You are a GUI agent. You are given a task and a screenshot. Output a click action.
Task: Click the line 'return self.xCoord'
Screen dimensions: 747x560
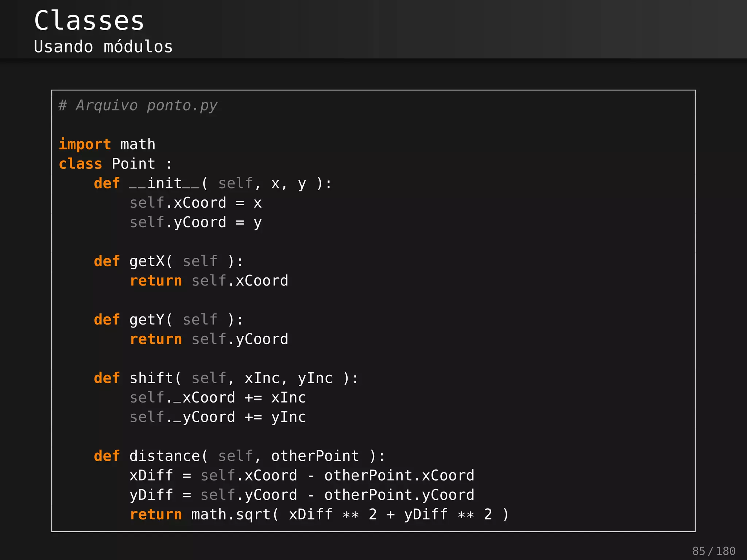pyautogui.click(x=209, y=281)
